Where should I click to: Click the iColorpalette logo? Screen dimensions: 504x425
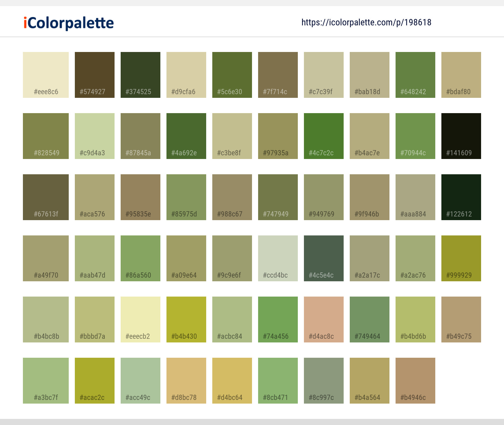point(69,23)
